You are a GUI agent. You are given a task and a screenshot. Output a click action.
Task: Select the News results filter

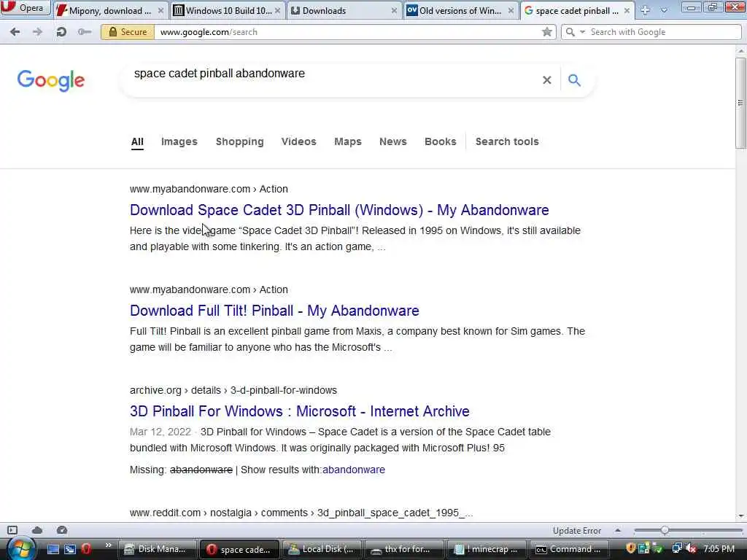[x=393, y=141]
